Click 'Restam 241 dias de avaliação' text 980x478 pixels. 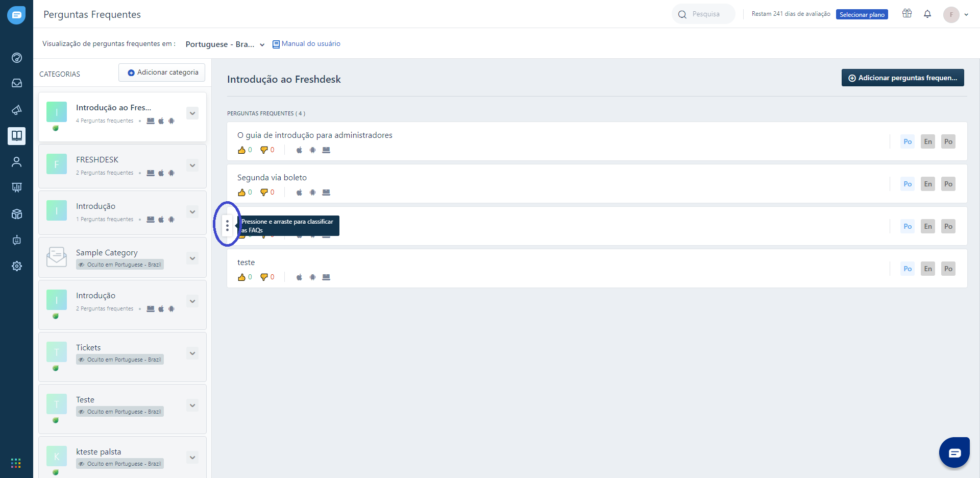coord(791,14)
